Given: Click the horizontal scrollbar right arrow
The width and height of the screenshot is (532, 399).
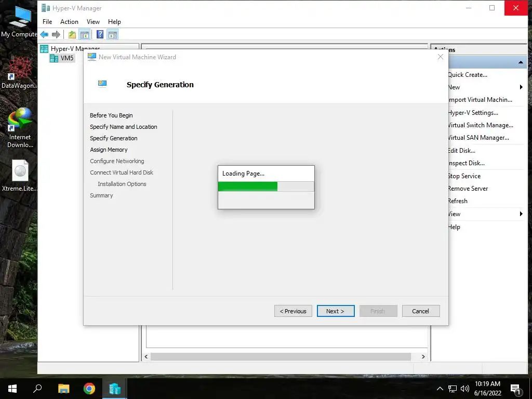Looking at the screenshot, I should click(423, 356).
